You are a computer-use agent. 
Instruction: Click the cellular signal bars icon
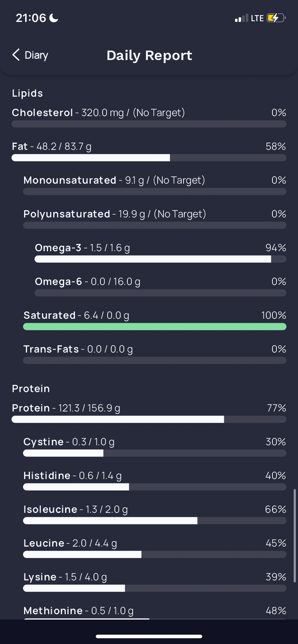241,18
